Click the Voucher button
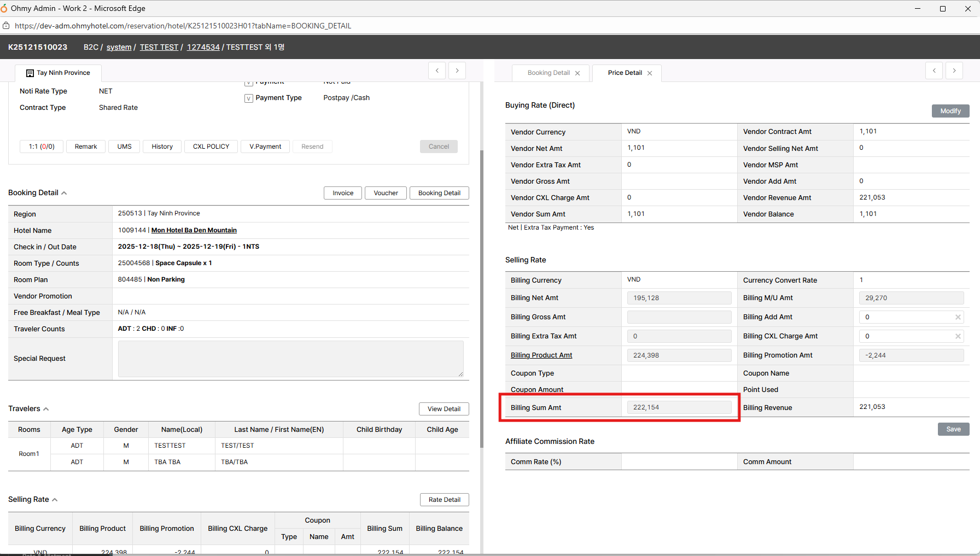The height and width of the screenshot is (556, 980). click(x=386, y=193)
